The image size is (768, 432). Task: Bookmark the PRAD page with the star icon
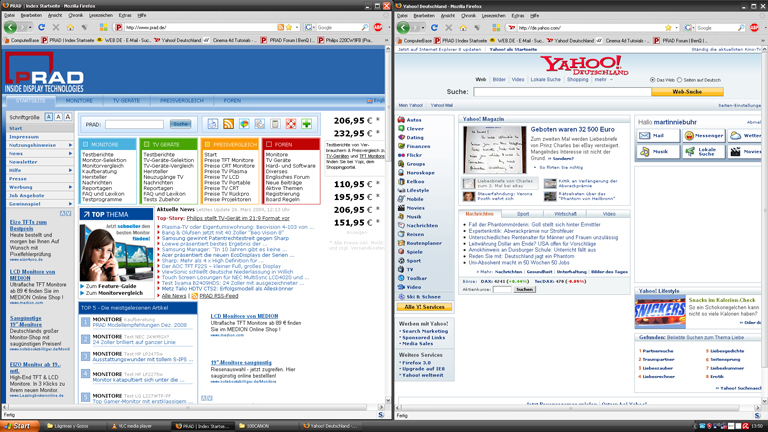(x=289, y=27)
